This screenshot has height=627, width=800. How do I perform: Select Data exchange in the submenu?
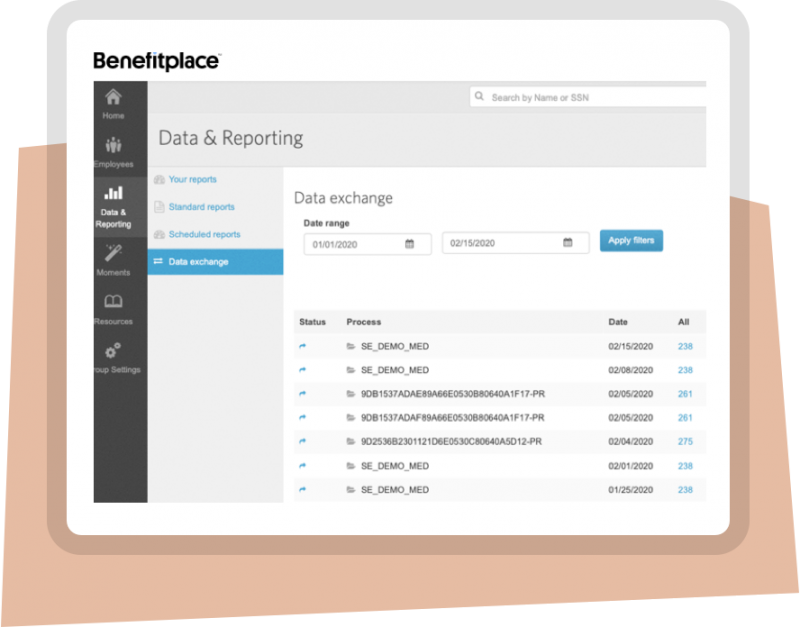click(215, 262)
